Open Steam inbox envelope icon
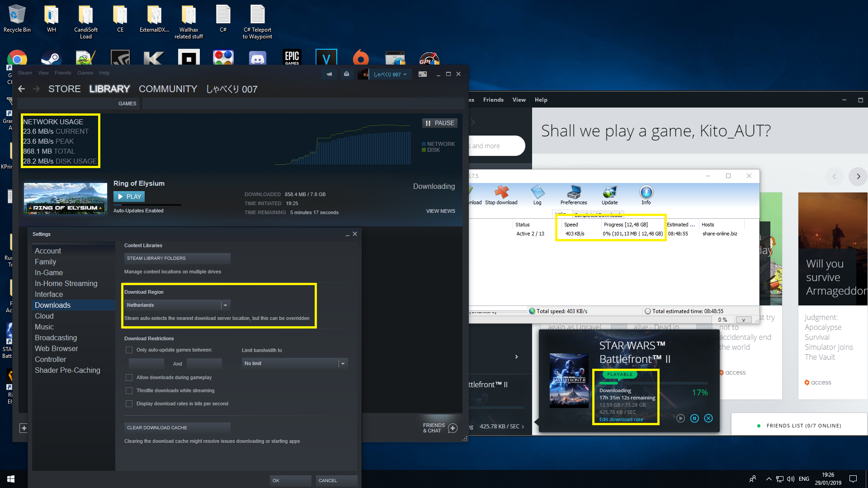The height and width of the screenshot is (488, 868). coord(346,74)
